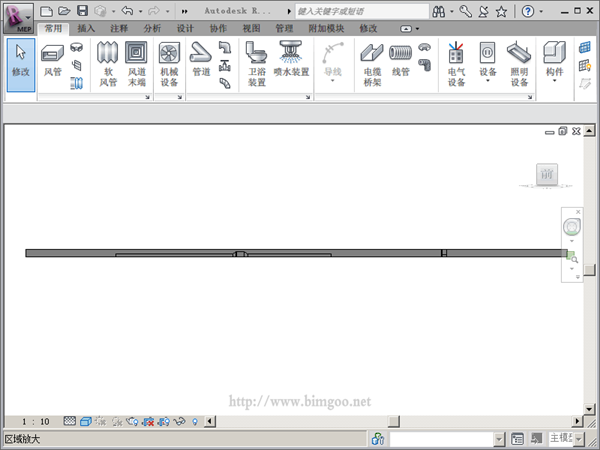Open the visual style box icon

86,421
